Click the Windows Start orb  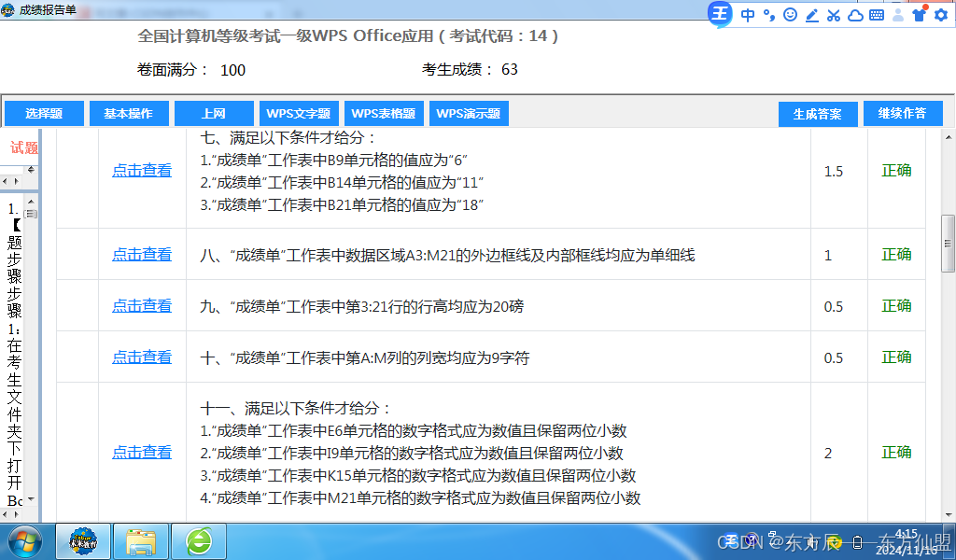24,541
